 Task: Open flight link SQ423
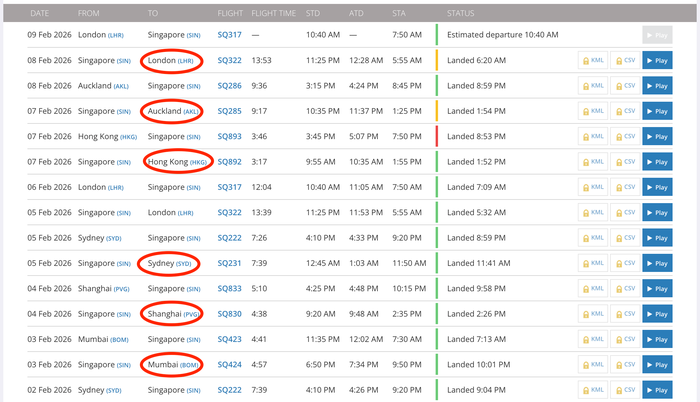(x=229, y=339)
